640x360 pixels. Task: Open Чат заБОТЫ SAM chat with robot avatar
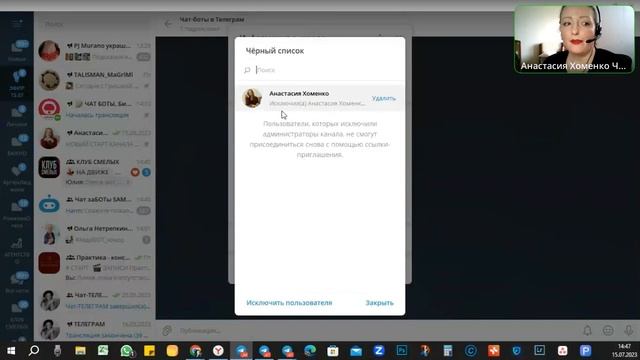95,204
